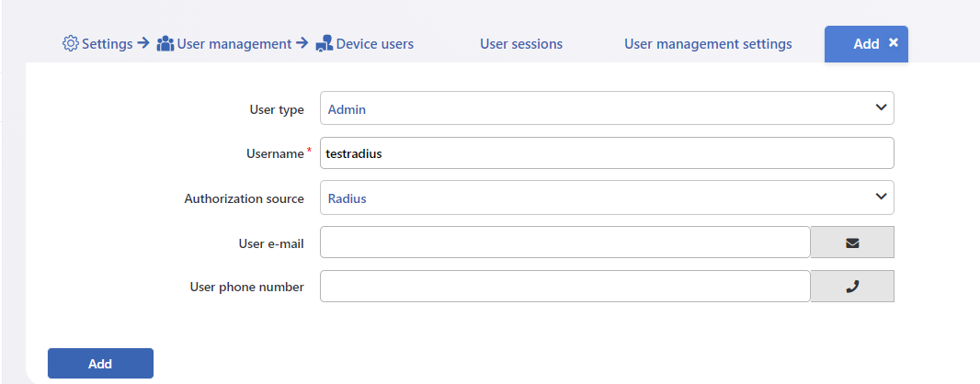The width and height of the screenshot is (980, 384).
Task: Go to the Device users breadcrumb link
Action: tap(374, 44)
